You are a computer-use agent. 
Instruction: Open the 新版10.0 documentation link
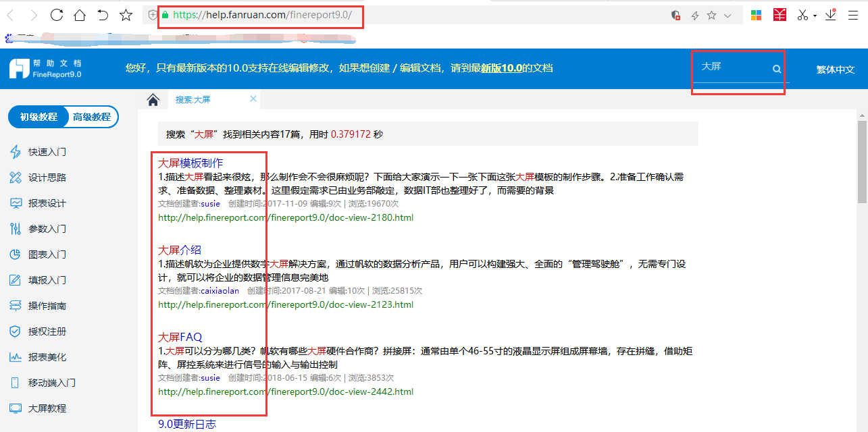coord(502,68)
